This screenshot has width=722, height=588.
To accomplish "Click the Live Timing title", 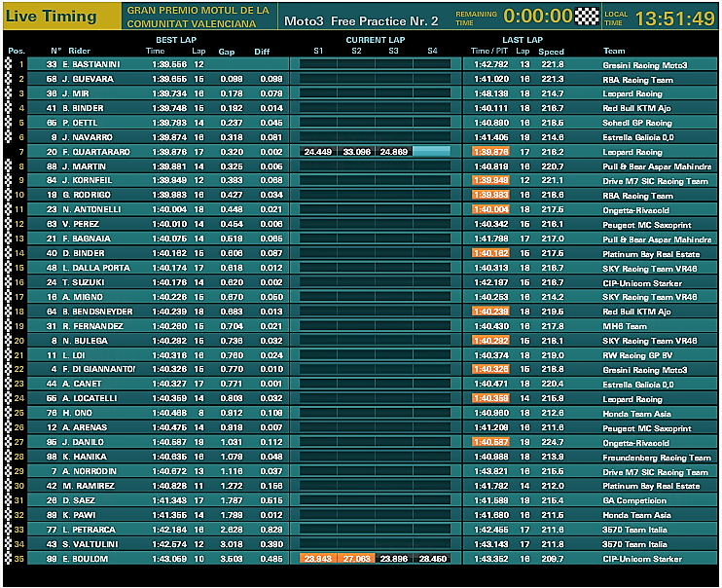I will pos(52,17).
